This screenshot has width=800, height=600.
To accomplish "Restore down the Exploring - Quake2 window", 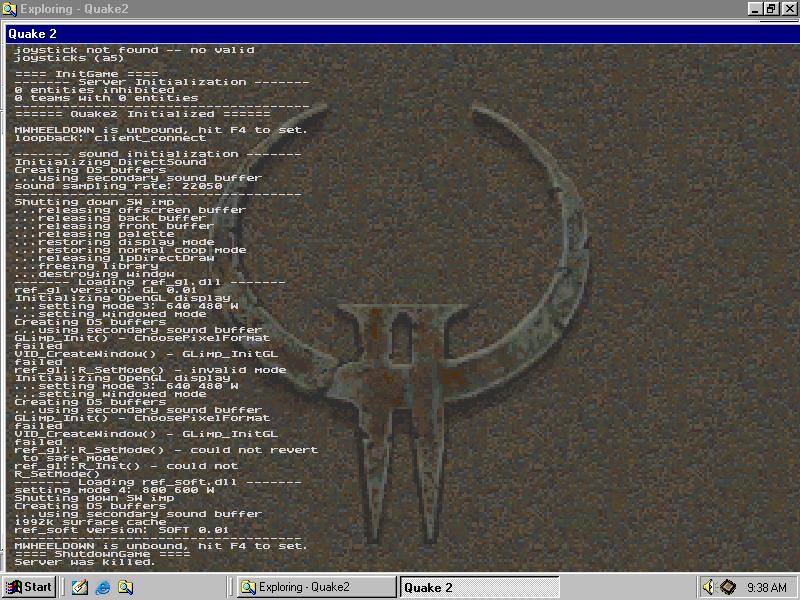I will click(x=771, y=8).
